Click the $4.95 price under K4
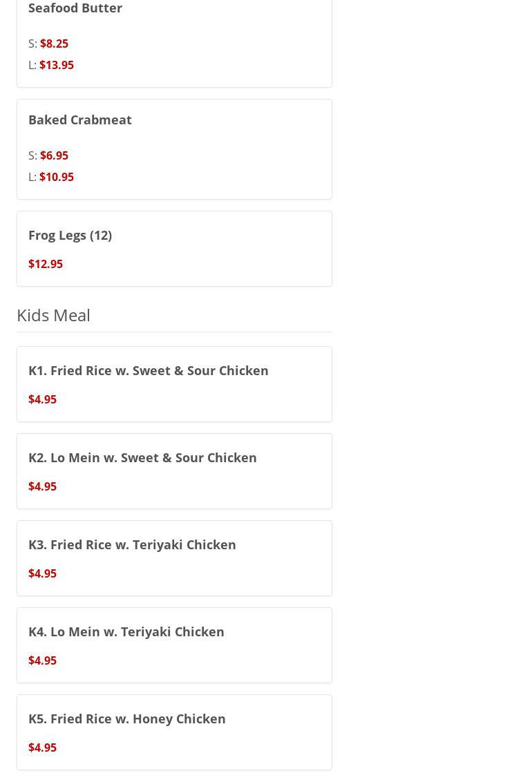Image resolution: width=532 pixels, height=780 pixels. [42, 660]
